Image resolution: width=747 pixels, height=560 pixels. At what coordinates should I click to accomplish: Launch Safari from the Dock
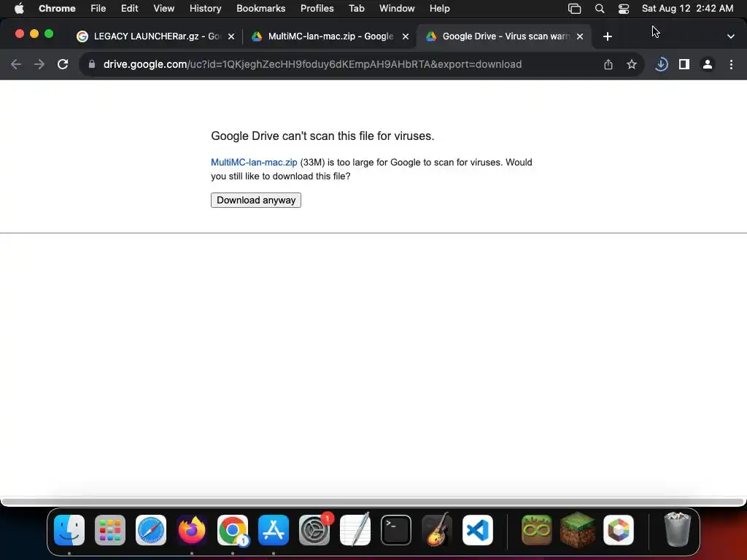point(151,530)
